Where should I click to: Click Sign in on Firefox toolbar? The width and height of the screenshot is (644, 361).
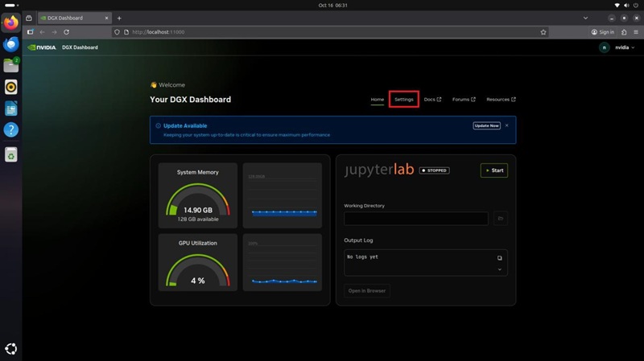pos(603,32)
